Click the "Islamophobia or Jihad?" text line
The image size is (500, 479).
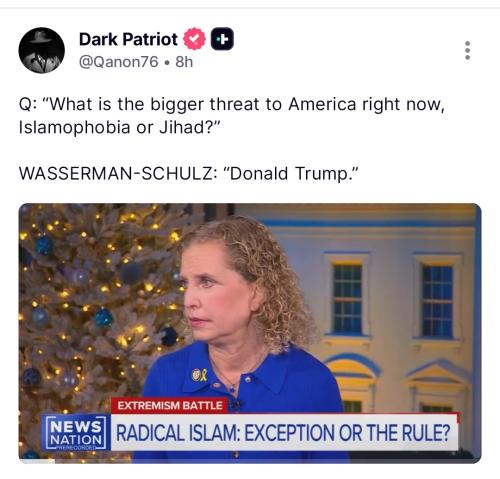[x=120, y=127]
